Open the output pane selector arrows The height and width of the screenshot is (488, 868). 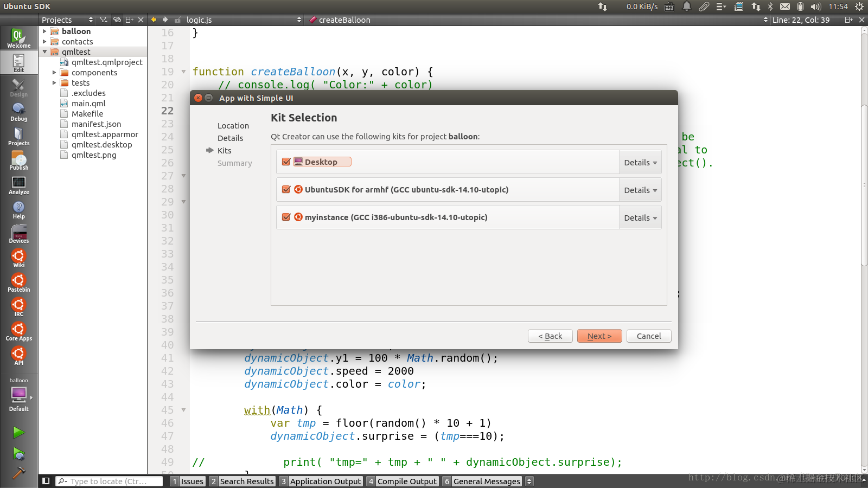[x=529, y=481]
